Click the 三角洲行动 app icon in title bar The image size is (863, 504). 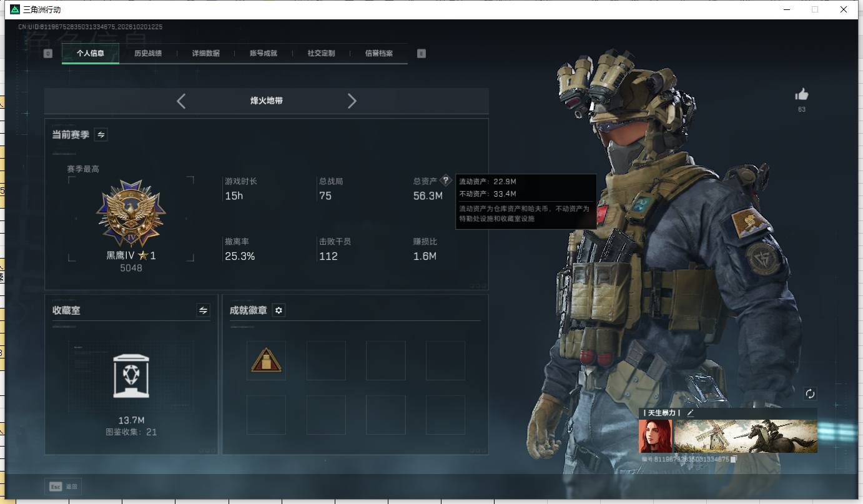(x=15, y=9)
